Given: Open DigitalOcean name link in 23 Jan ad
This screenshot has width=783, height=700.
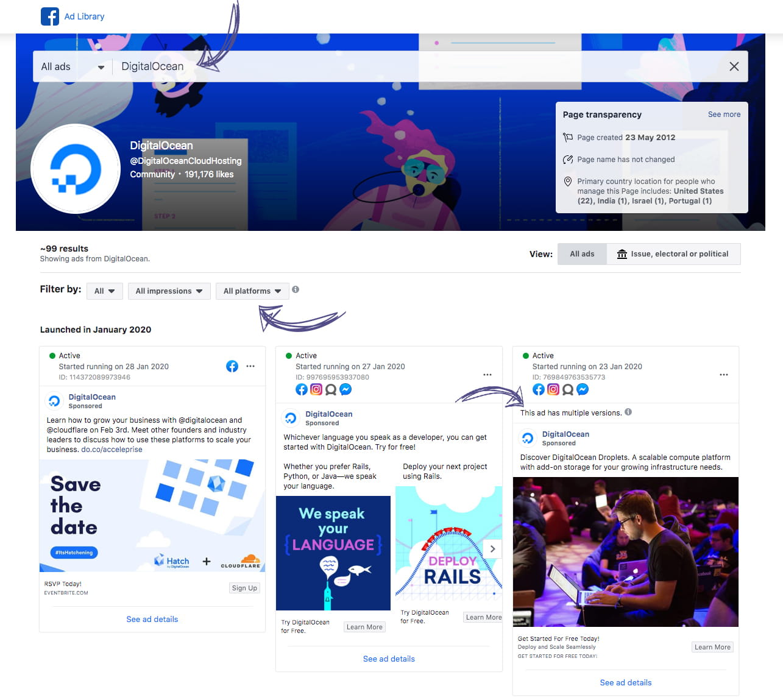Looking at the screenshot, I should (x=565, y=434).
